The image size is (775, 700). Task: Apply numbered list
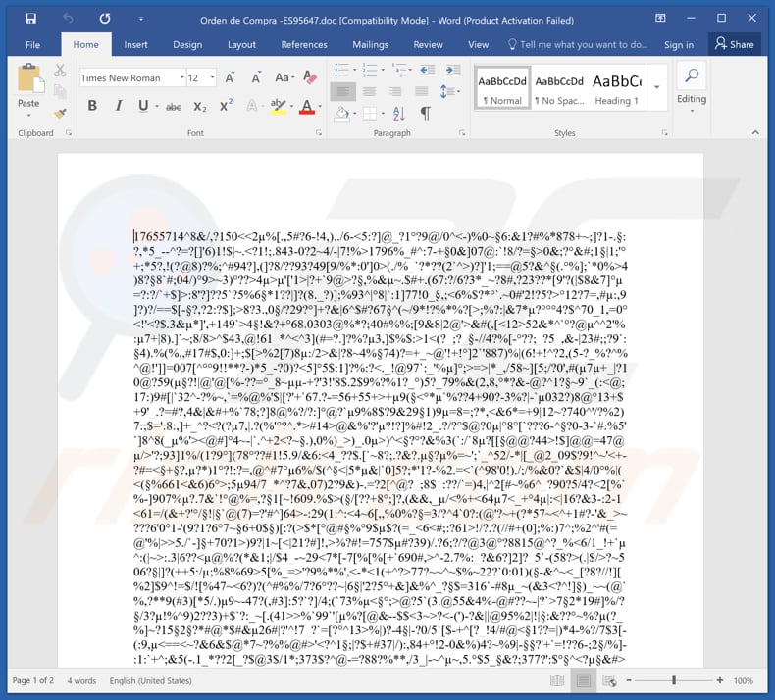[370, 70]
